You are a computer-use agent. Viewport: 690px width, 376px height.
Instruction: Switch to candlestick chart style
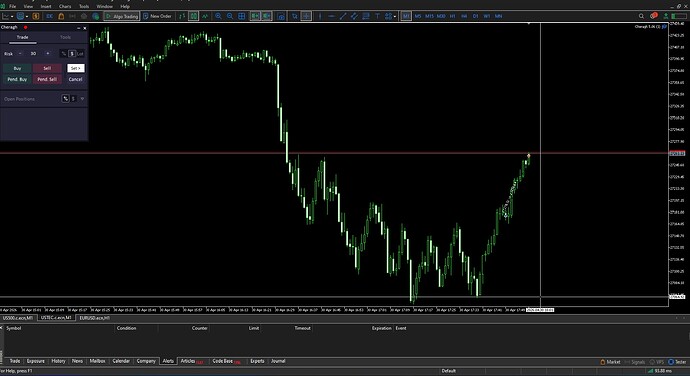(x=194, y=16)
